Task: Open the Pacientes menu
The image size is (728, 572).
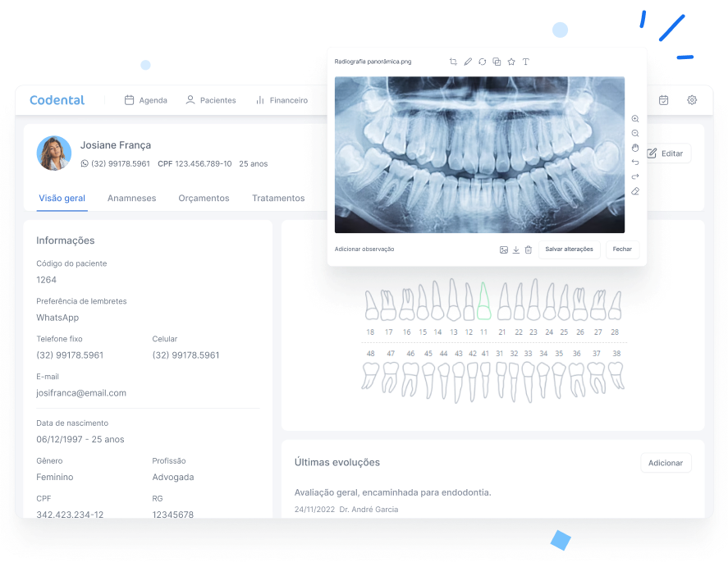Action: (211, 100)
